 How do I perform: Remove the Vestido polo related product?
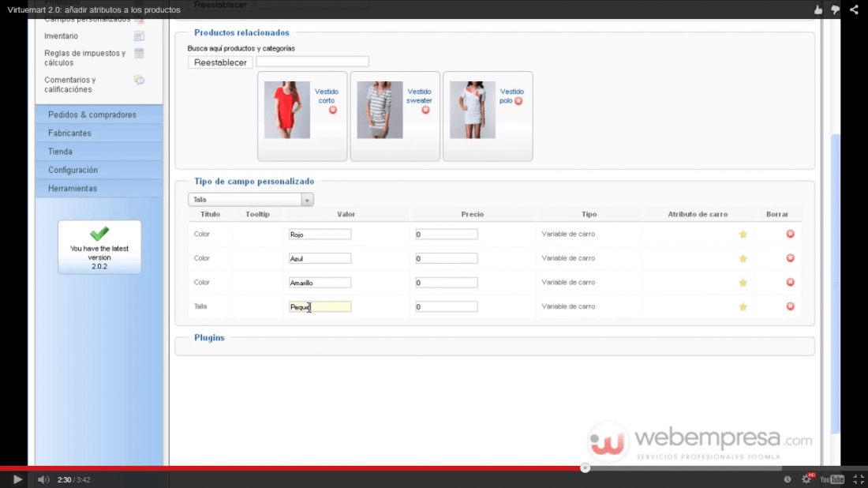(518, 101)
